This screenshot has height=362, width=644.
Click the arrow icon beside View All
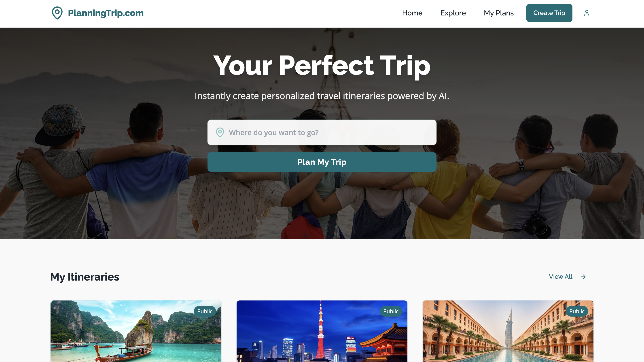(x=583, y=277)
